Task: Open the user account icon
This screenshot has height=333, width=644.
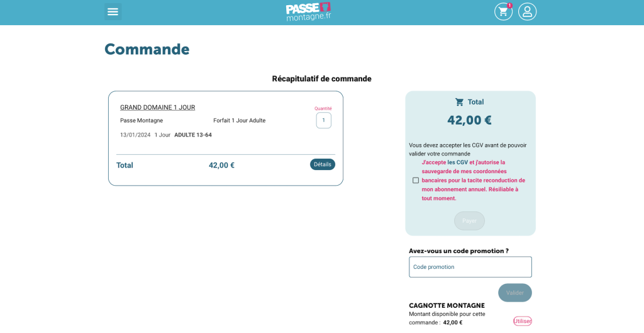Action: (527, 11)
